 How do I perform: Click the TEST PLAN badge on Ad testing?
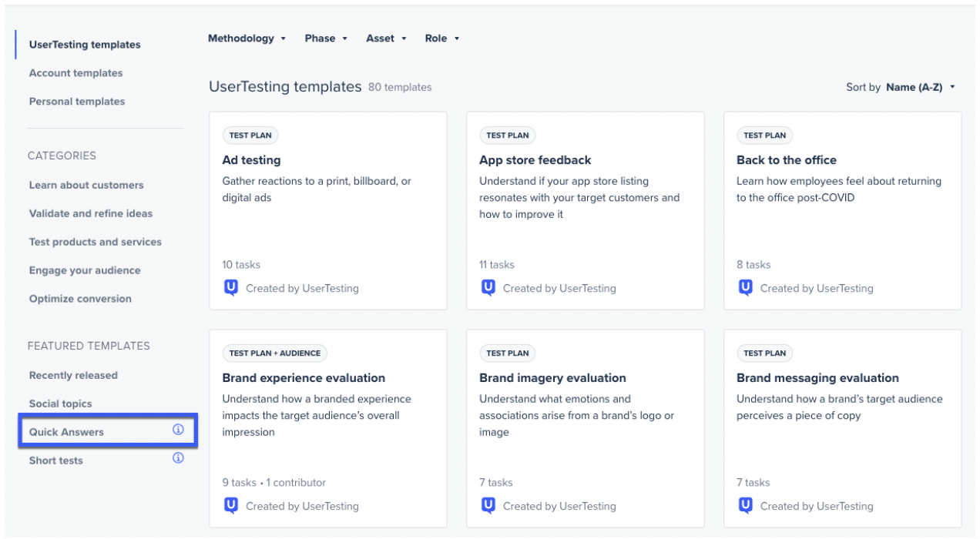tap(250, 136)
